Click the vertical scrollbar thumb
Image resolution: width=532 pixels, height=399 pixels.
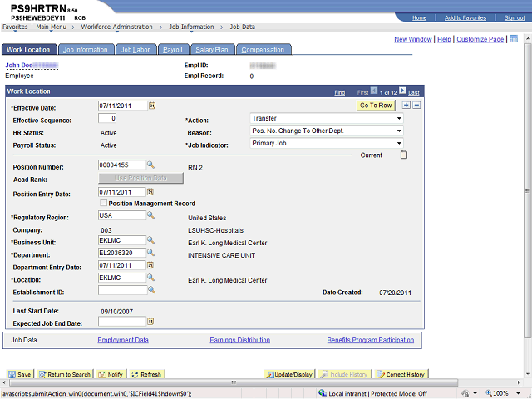pos(527,190)
